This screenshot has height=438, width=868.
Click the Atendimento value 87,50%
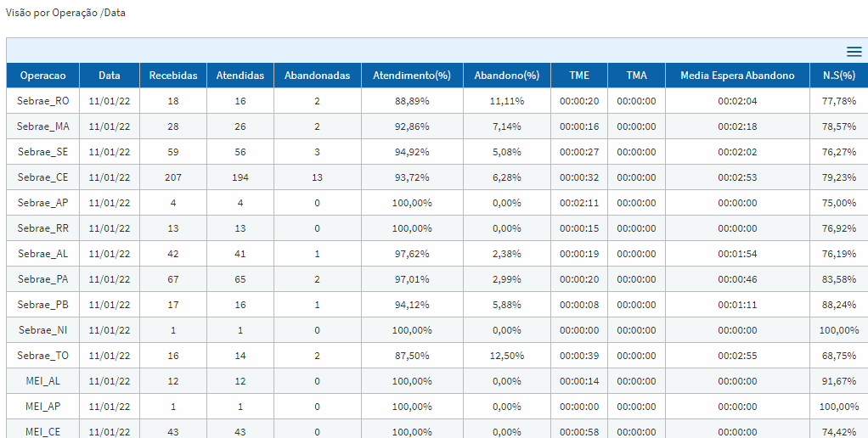412,356
